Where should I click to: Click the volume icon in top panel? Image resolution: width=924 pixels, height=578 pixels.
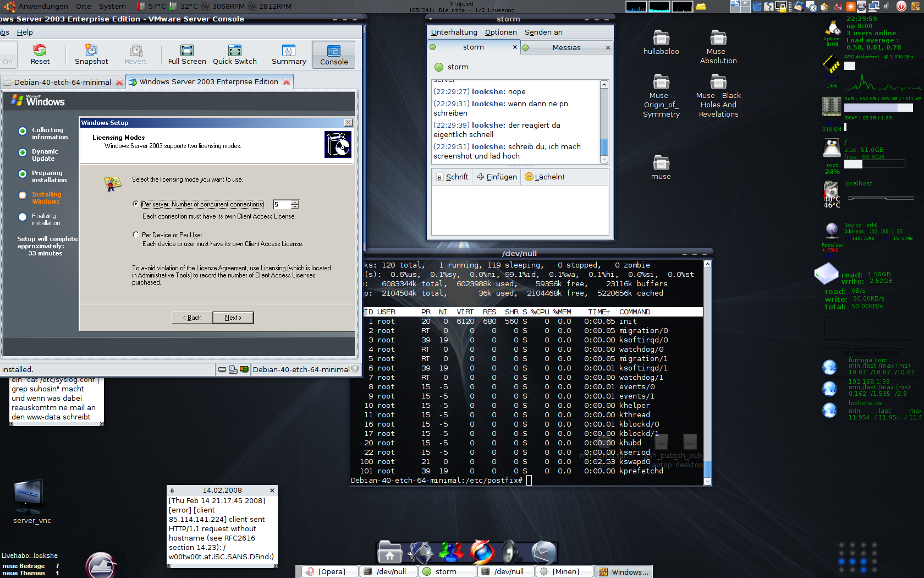887,6
